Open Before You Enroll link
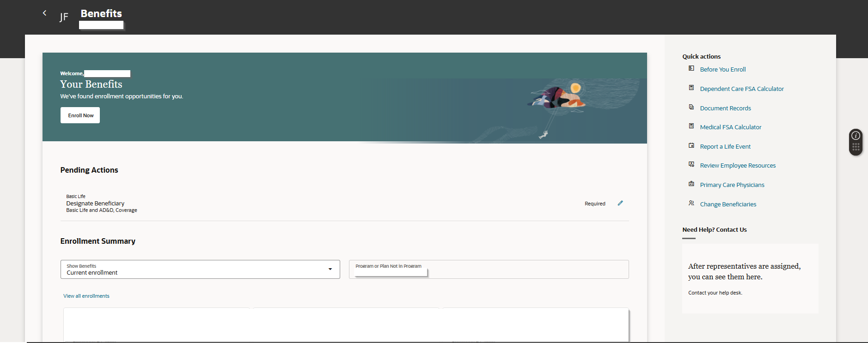Viewport: 868px width, 343px height. coord(723,70)
